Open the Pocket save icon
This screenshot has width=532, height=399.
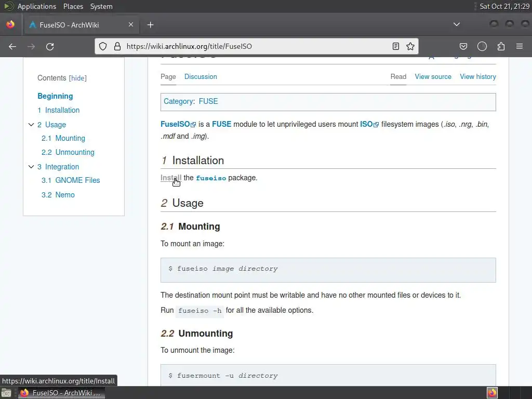pos(463,46)
